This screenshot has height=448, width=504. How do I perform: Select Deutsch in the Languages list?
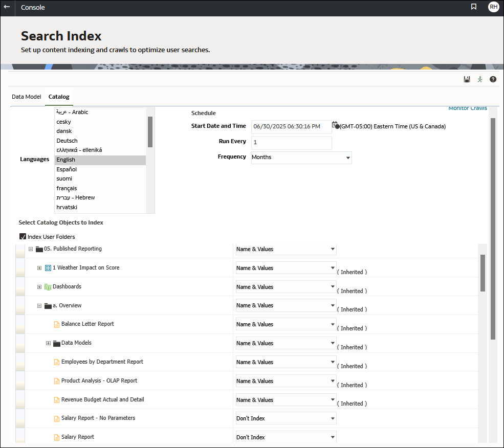(67, 140)
